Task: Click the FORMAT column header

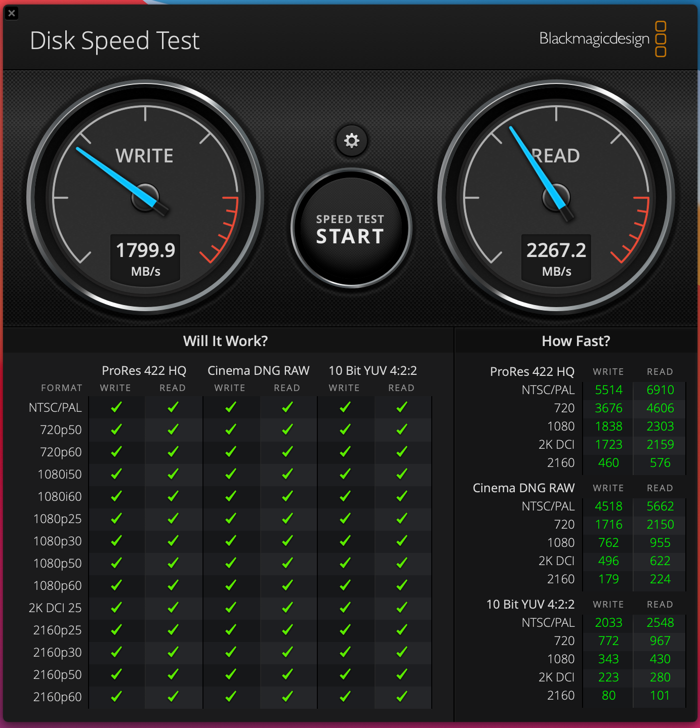Action: pyautogui.click(x=62, y=388)
